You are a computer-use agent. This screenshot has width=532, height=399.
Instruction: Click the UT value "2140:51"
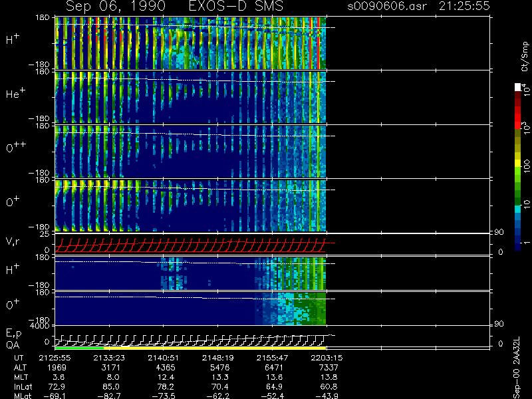[163, 358]
